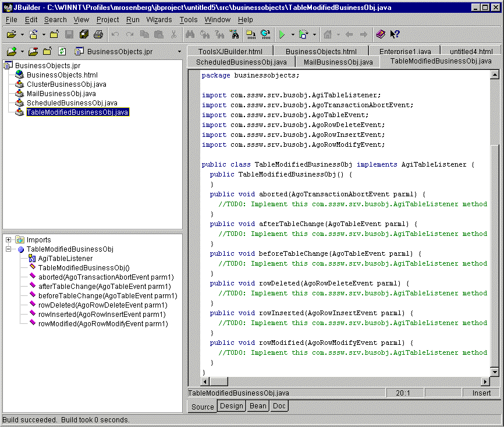Select afterTableChange method in structure pane
Viewport: 504px width, 427px height.
click(104, 287)
